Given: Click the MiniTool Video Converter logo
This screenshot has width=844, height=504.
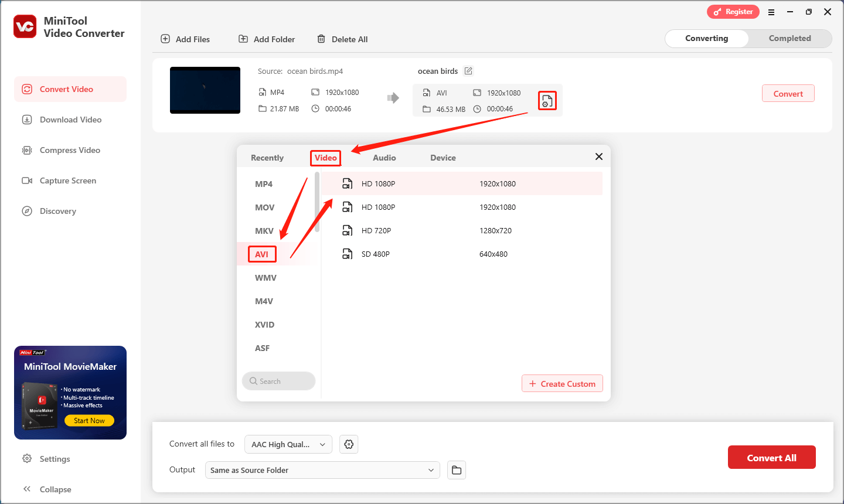Looking at the screenshot, I should pyautogui.click(x=25, y=26).
